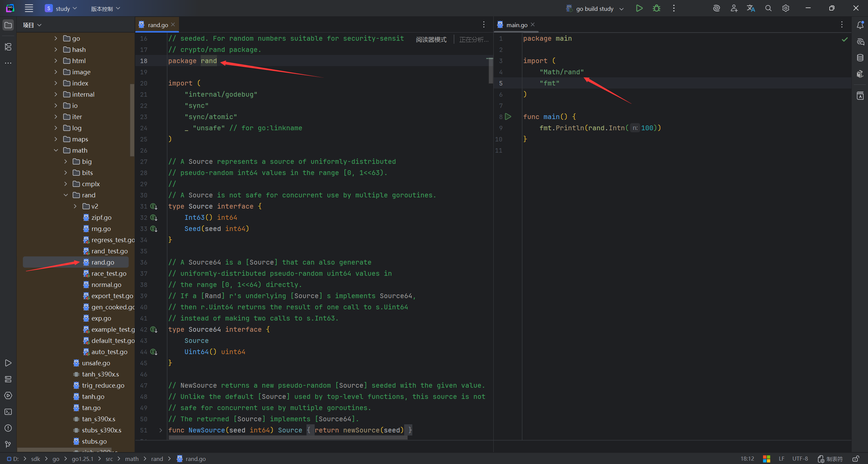Viewport: 868px width, 464px height.
Task: Click the Debug bug icon
Action: point(656,8)
